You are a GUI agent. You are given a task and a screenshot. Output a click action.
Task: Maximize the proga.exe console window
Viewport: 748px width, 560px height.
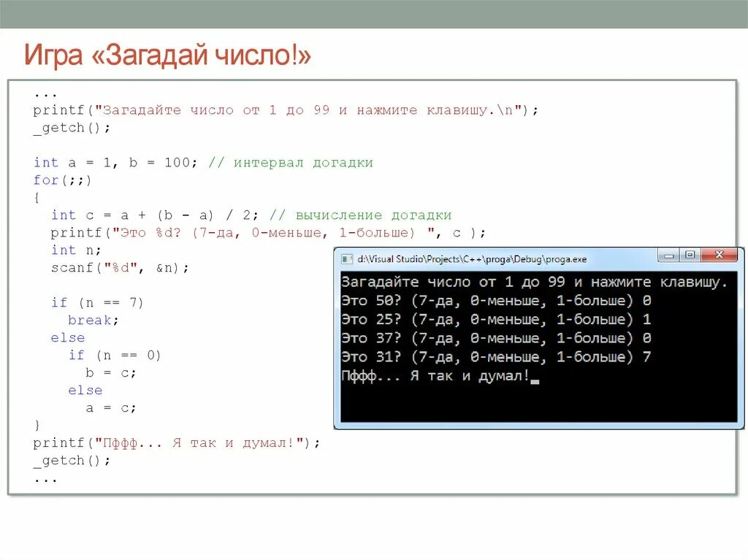[690, 256]
